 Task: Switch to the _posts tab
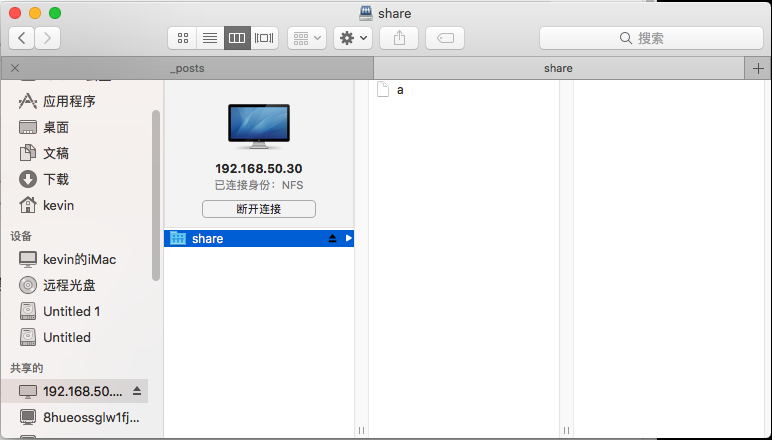click(187, 68)
